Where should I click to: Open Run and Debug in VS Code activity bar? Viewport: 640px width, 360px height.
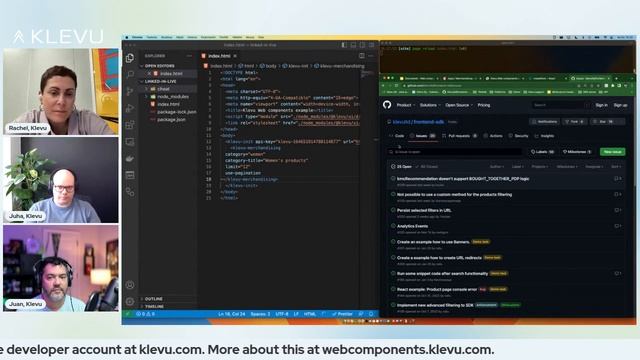pos(130,108)
